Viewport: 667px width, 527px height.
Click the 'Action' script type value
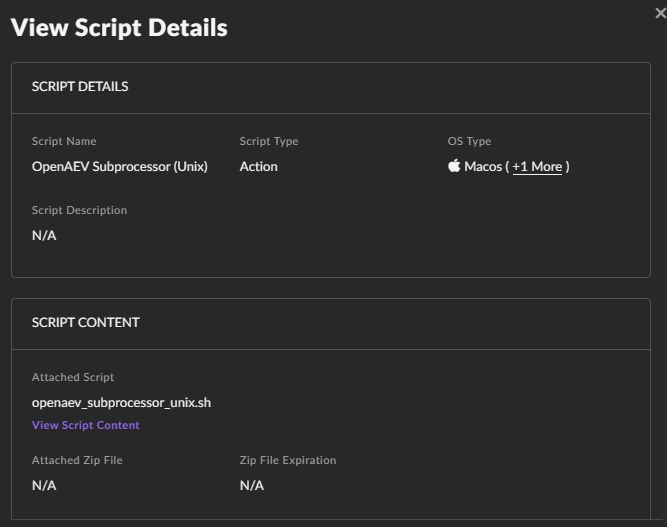click(258, 167)
